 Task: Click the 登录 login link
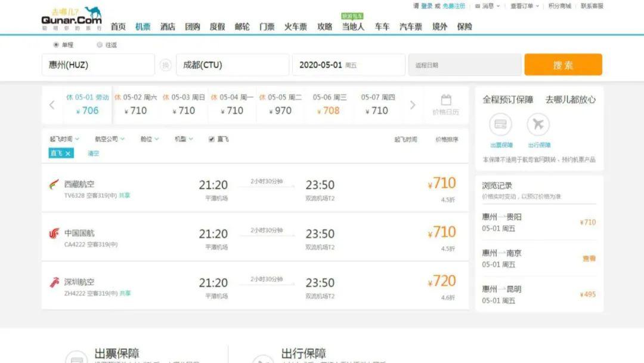point(427,6)
